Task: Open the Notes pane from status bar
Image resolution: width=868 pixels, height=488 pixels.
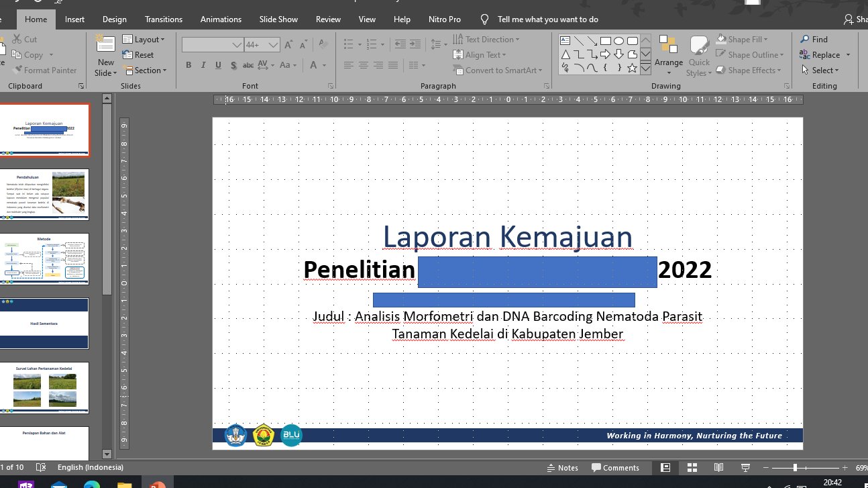Action: 563,467
